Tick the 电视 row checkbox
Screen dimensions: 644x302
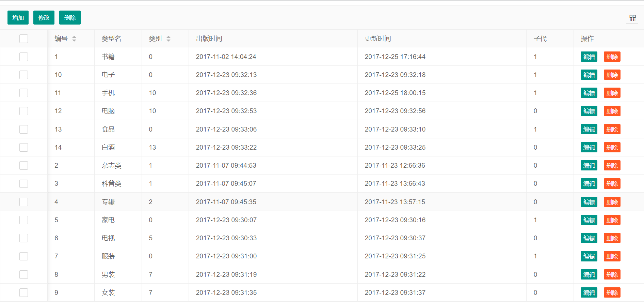pyautogui.click(x=24, y=238)
